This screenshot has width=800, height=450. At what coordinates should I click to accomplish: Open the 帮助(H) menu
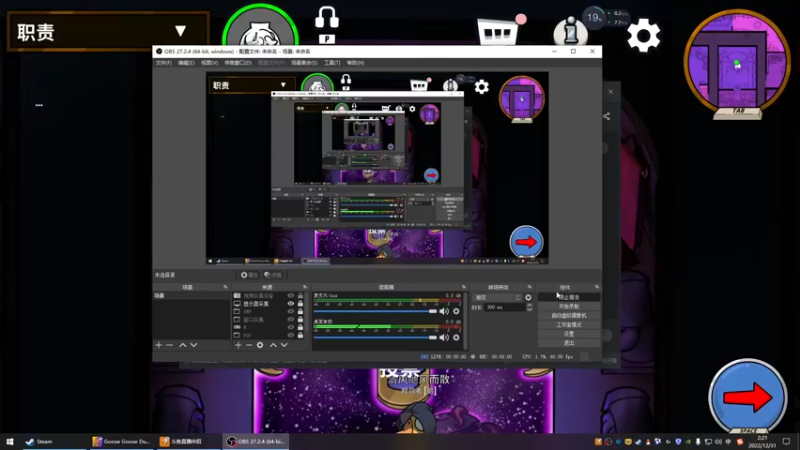coord(356,63)
